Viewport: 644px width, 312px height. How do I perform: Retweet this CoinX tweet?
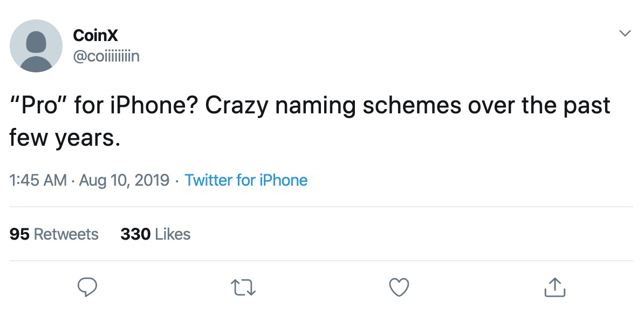click(243, 287)
